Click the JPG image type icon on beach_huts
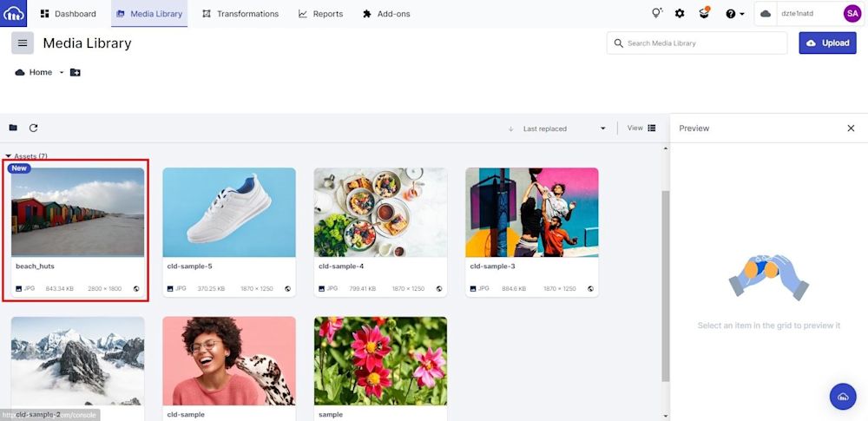The height and width of the screenshot is (421, 868). click(x=19, y=288)
